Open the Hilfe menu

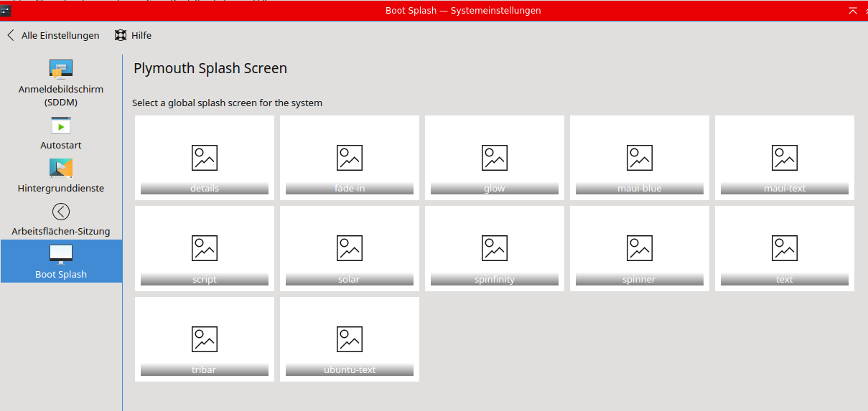click(x=141, y=35)
